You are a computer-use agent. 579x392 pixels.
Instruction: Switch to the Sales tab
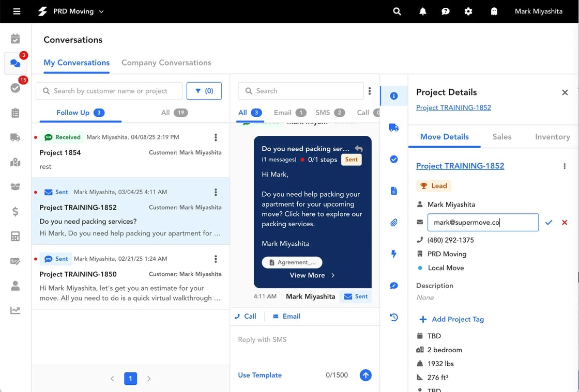pos(502,137)
